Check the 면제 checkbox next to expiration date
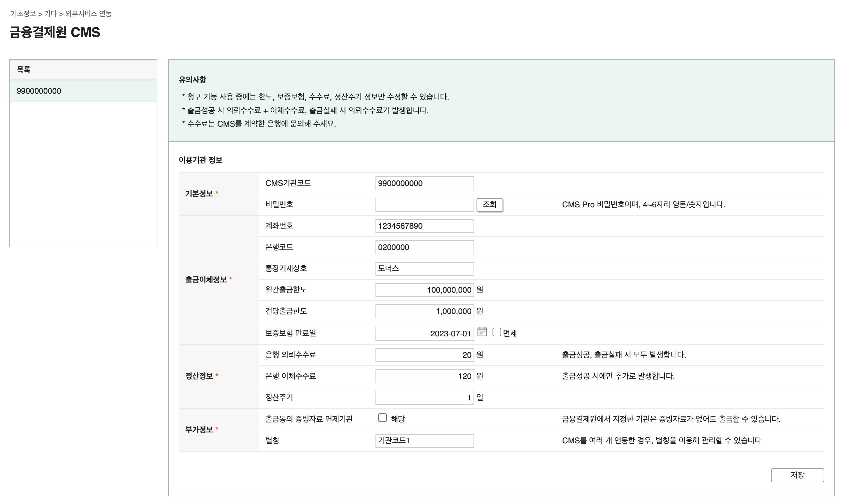Screen dimensions: 843x504 click(497, 332)
